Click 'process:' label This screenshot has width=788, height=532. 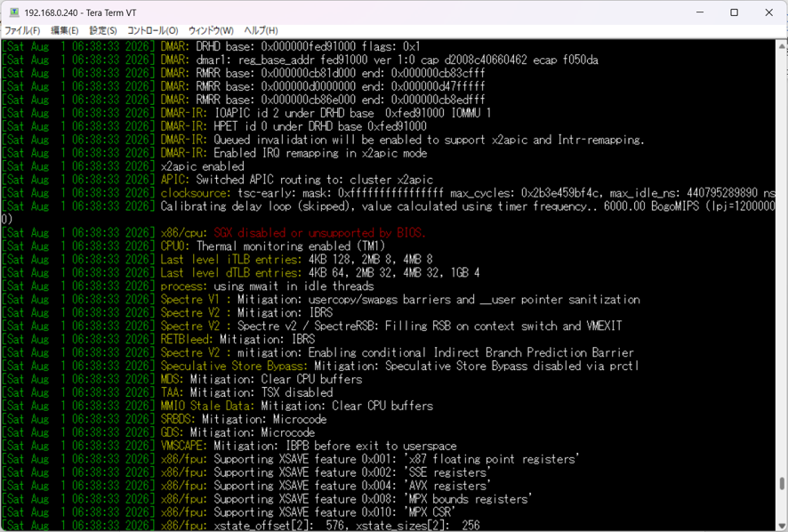(184, 286)
